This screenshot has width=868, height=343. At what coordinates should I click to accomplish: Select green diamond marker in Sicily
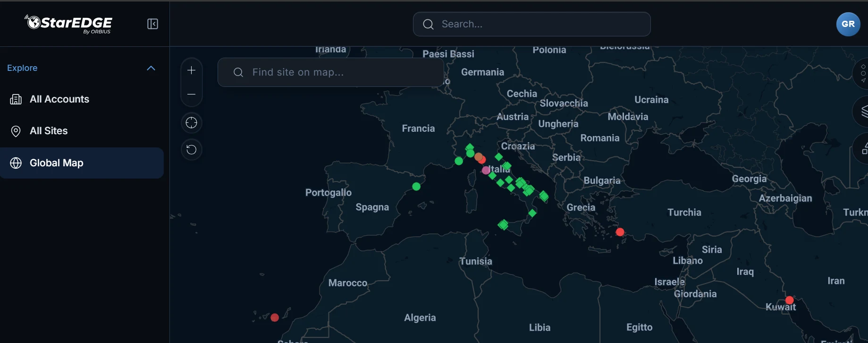503,225
